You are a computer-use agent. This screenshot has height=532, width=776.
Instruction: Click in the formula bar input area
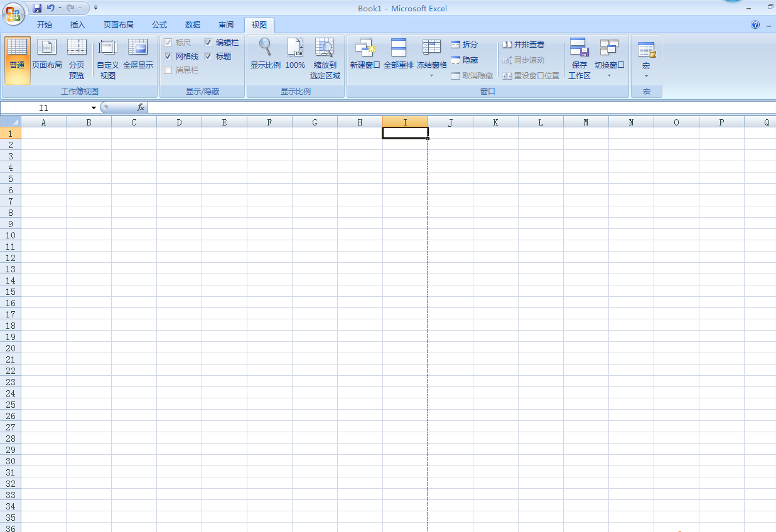tap(461, 108)
